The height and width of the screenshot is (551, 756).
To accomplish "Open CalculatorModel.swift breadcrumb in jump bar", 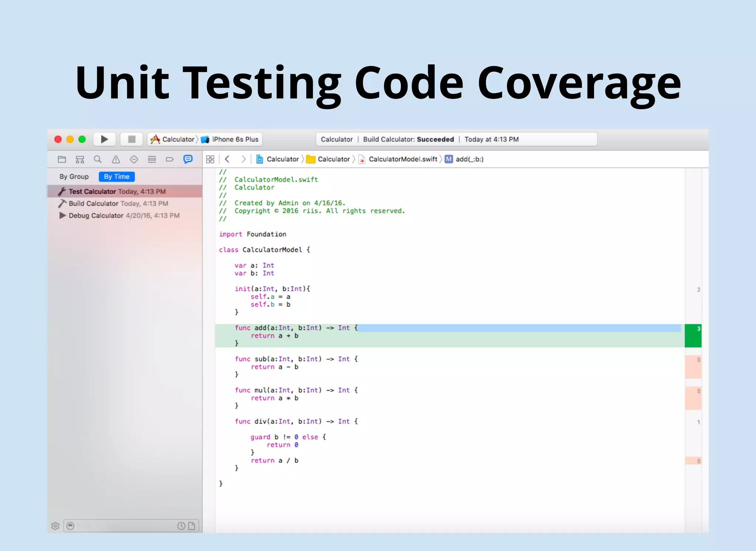I will (x=402, y=159).
